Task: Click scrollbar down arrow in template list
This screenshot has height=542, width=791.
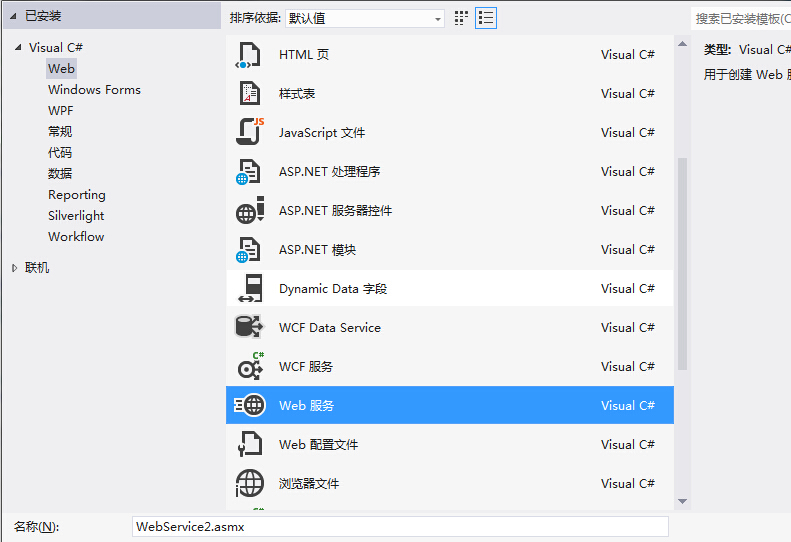Action: pyautogui.click(x=683, y=501)
